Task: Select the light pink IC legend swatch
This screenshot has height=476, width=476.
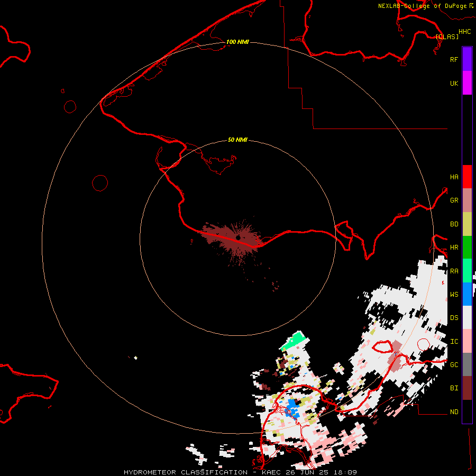Action: click(x=467, y=341)
